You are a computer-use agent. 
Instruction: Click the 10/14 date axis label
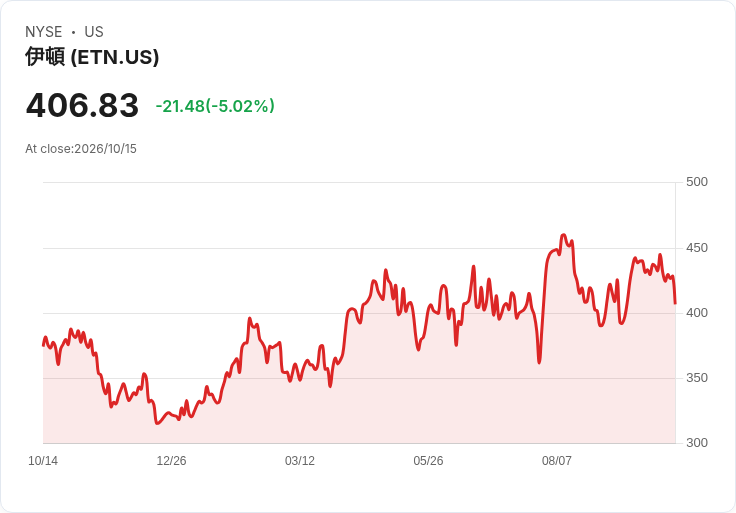(43, 461)
